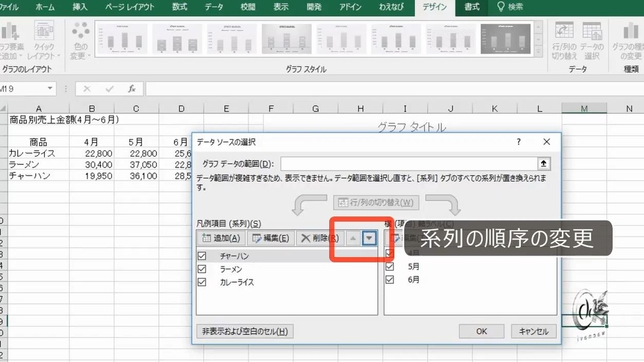Uncheck the チャーハン series checkbox
644x362 pixels.
[x=202, y=256]
